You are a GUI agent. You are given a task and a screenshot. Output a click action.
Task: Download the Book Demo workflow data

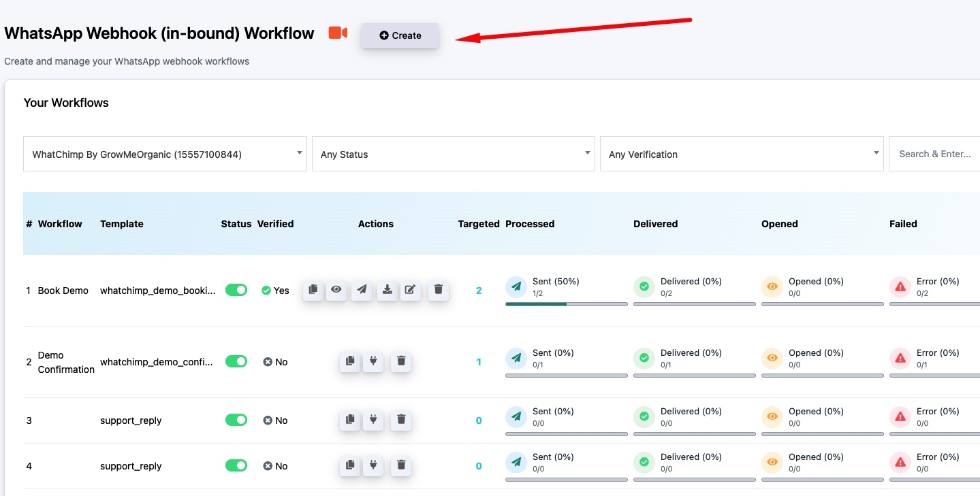(x=387, y=290)
